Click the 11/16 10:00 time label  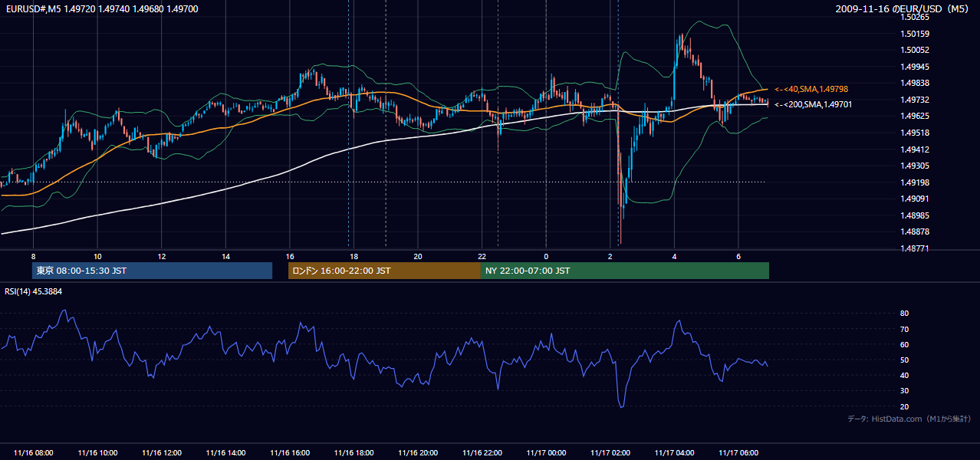click(x=97, y=453)
